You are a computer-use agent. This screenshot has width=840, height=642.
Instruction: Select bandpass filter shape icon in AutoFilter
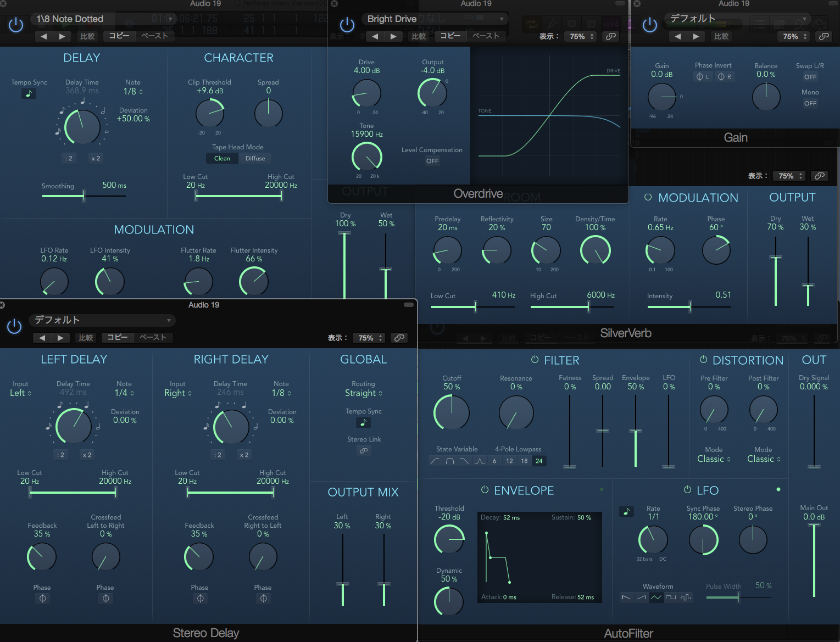pos(450,461)
